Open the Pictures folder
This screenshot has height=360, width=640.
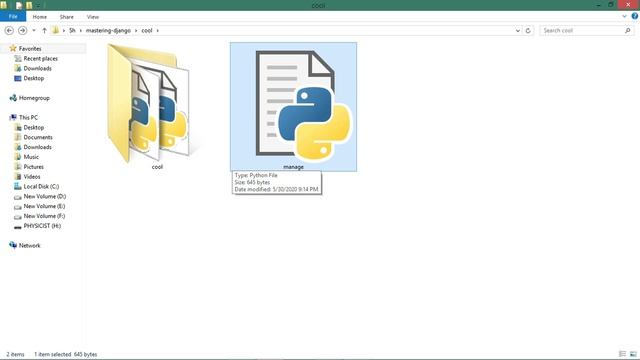click(33, 167)
